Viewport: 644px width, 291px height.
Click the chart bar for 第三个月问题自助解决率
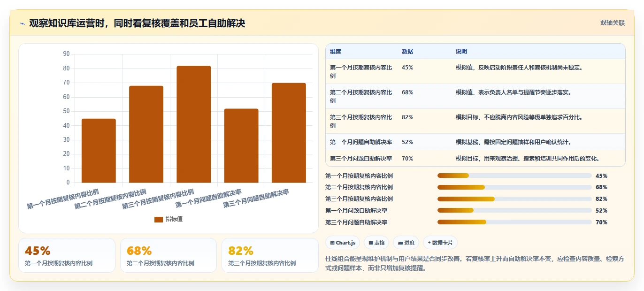[289, 133]
